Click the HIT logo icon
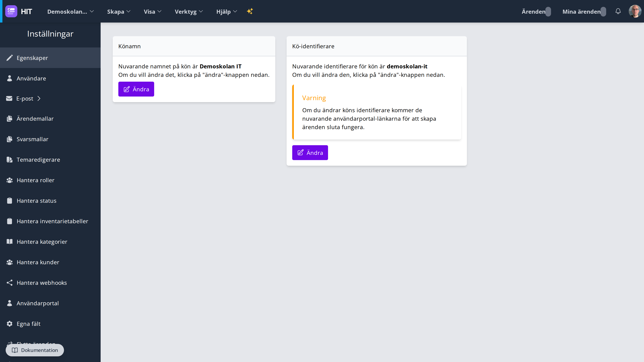This screenshot has width=644, height=362. pyautogui.click(x=11, y=11)
